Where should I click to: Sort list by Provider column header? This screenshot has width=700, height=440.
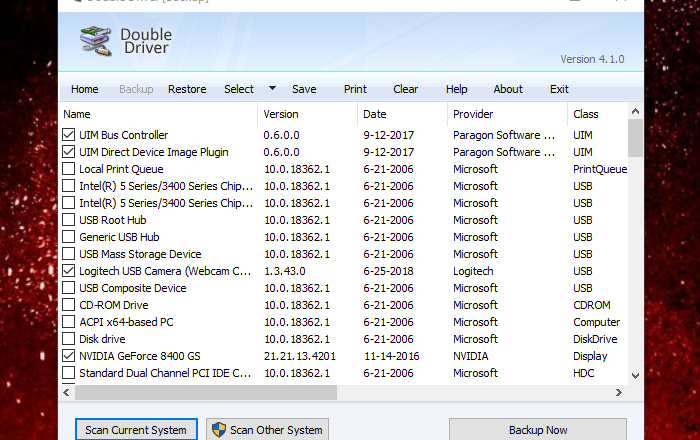coord(507,114)
